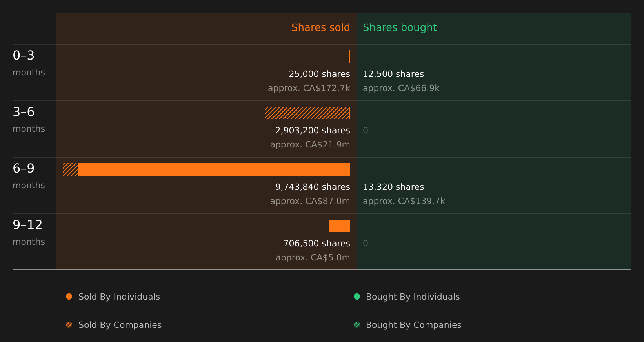Click the 3–6 months row label
Viewport: 644px width, 342px height.
click(29, 120)
